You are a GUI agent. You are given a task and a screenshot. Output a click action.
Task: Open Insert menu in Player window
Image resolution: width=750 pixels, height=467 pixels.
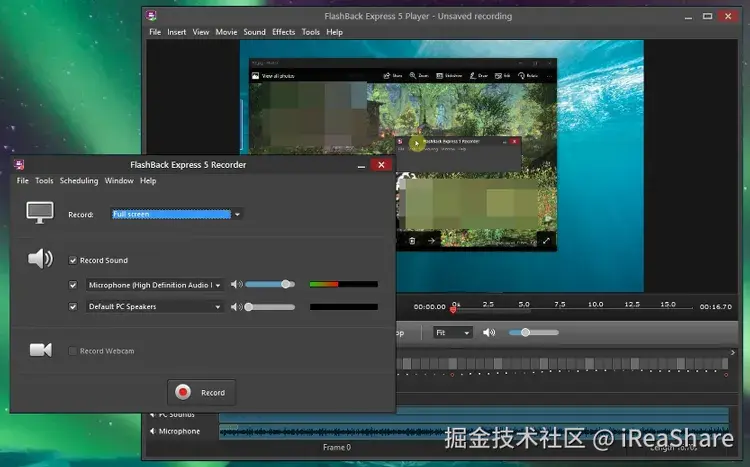(x=176, y=32)
